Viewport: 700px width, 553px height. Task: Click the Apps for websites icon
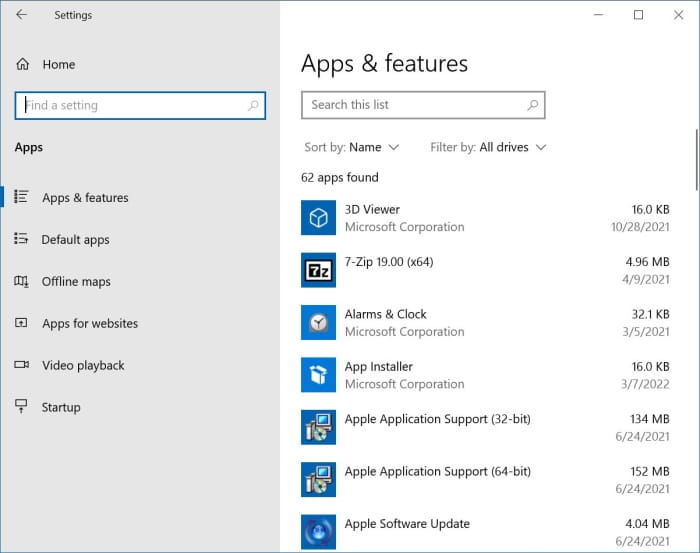point(21,322)
